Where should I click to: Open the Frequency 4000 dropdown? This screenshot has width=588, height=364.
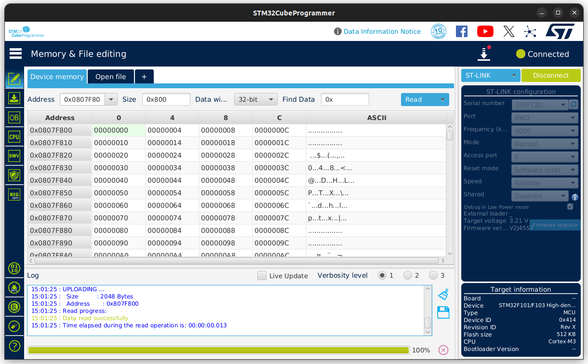pyautogui.click(x=544, y=131)
